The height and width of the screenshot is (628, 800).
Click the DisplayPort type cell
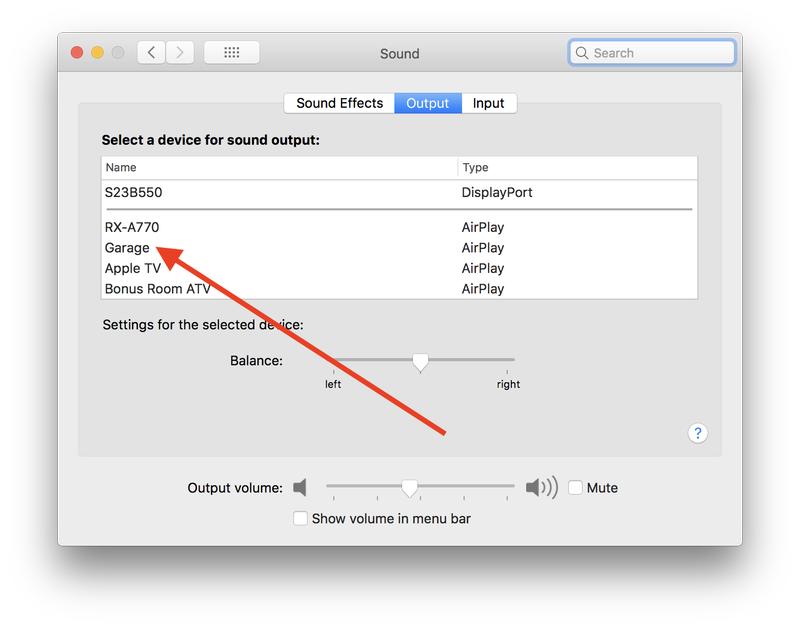tap(497, 192)
